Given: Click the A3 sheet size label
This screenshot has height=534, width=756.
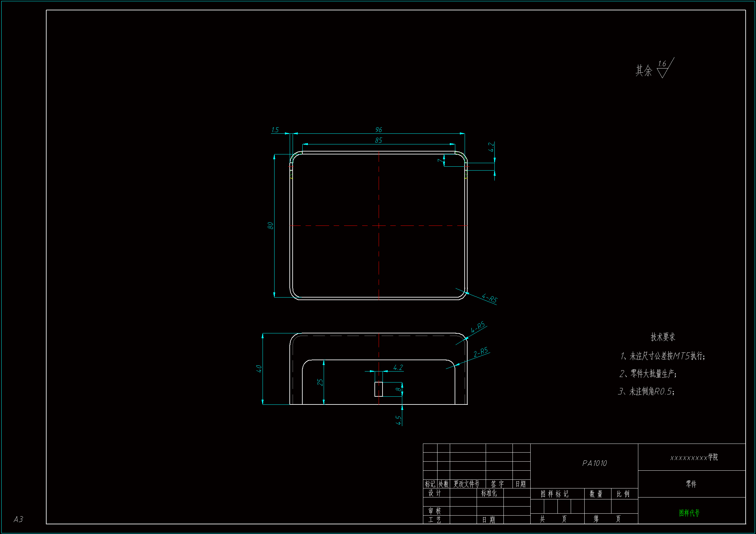Looking at the screenshot, I should coord(18,519).
